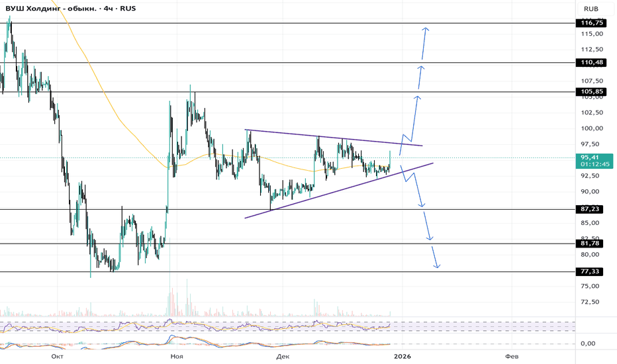
Task: Click the Дек month on time axis
Action: click(283, 357)
